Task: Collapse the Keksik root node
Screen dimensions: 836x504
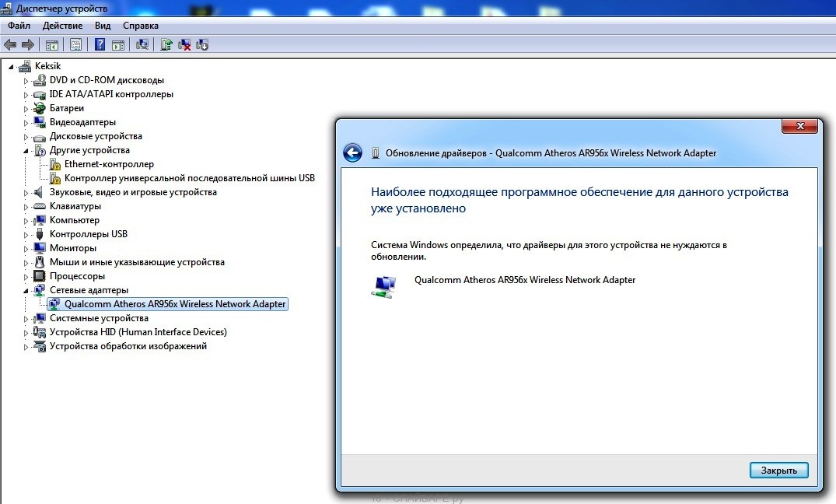Action: click(x=11, y=67)
